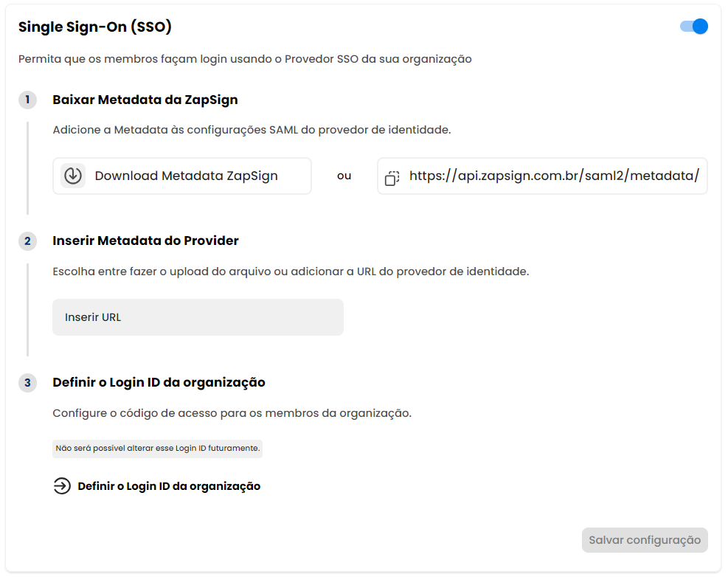The image size is (728, 577).
Task: Click the circular download arrow icon
Action: [x=73, y=176]
